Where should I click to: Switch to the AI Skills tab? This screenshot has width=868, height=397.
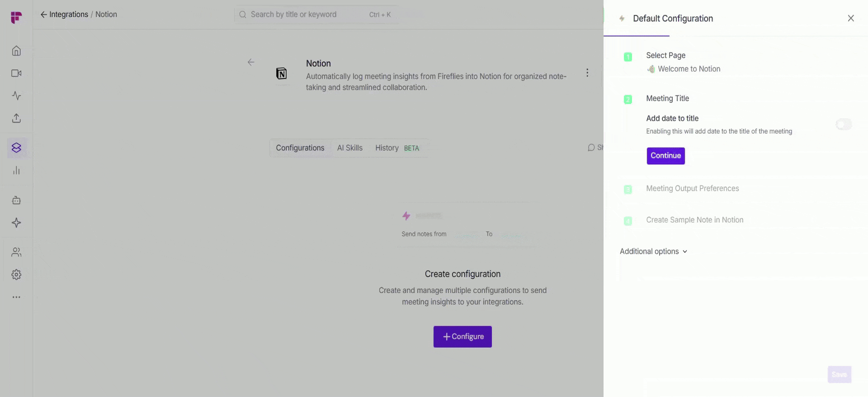350,148
